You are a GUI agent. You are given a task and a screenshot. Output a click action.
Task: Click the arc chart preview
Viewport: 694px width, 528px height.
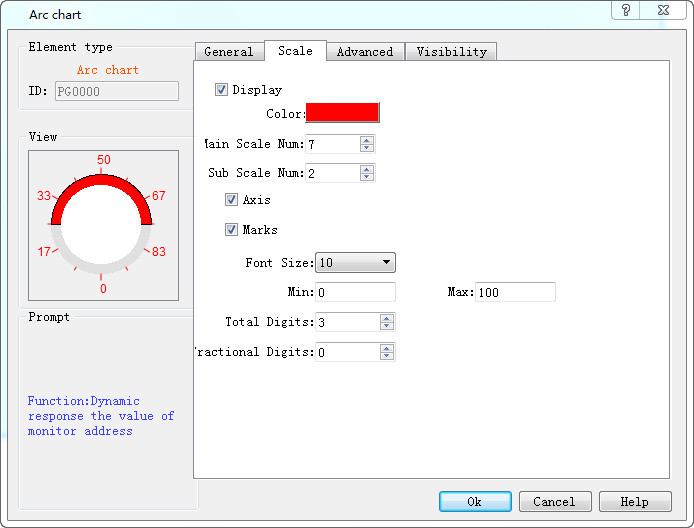coord(103,225)
